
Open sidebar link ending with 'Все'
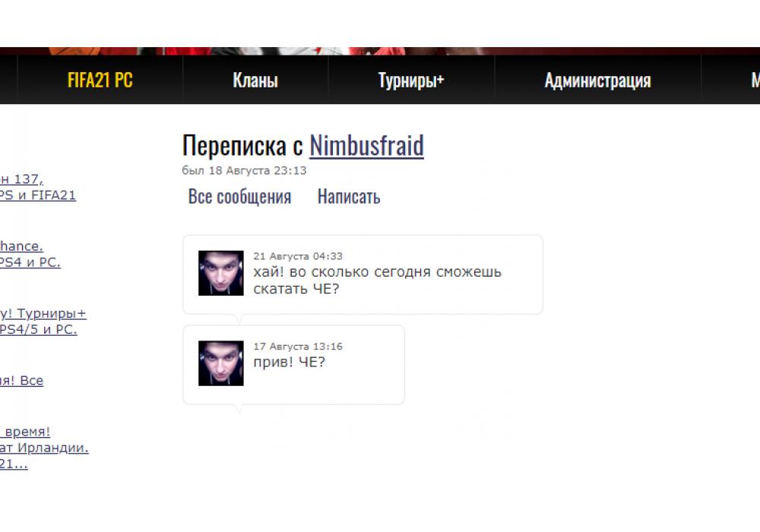click(21, 381)
